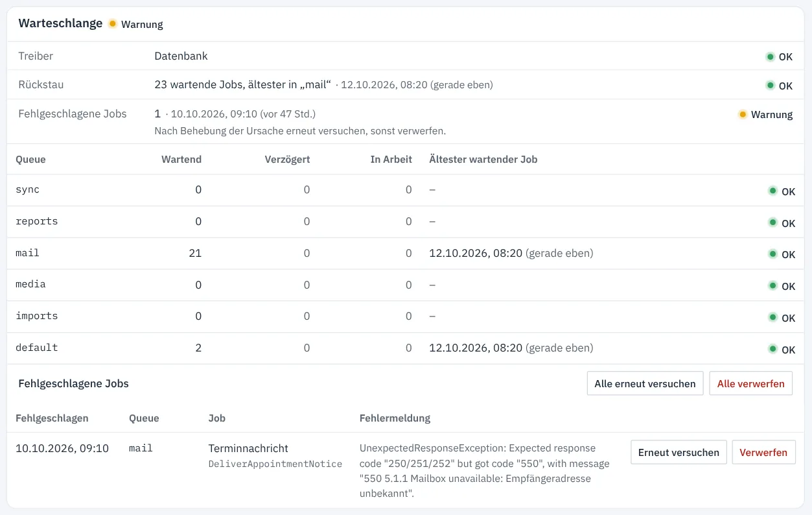Viewport: 812px width, 515px height.
Task: Click the Rückstau label
Action: pos(41,84)
